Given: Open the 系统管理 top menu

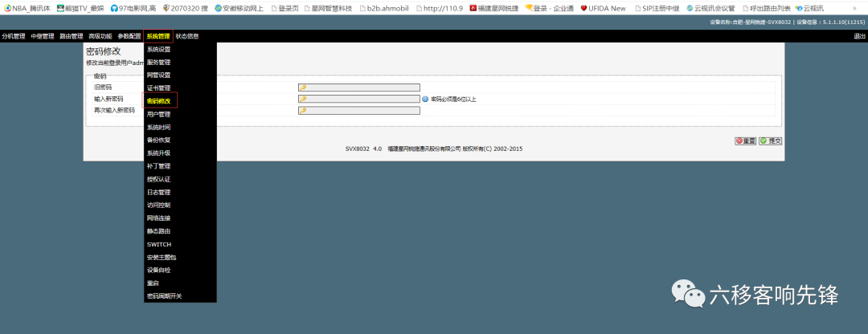Looking at the screenshot, I should [x=158, y=36].
